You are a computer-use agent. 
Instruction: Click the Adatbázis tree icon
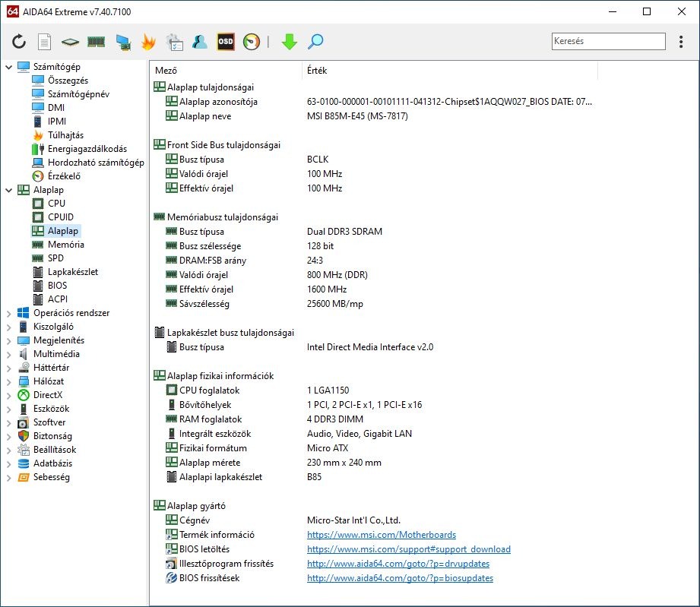(24, 463)
